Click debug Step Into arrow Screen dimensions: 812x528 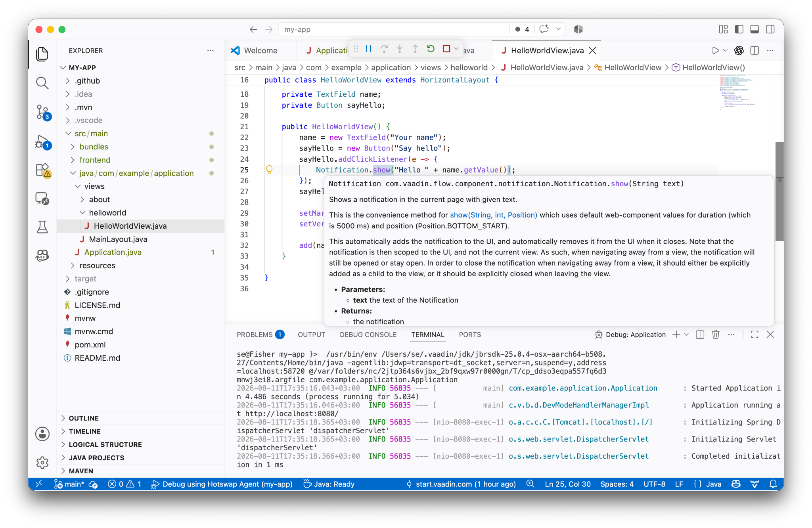pyautogui.click(x=400, y=49)
